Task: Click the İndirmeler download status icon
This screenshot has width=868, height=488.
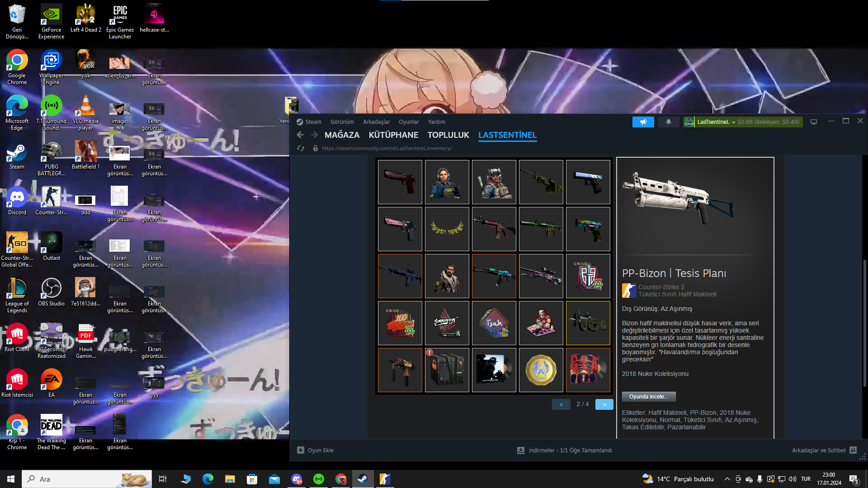Action: 521,450
